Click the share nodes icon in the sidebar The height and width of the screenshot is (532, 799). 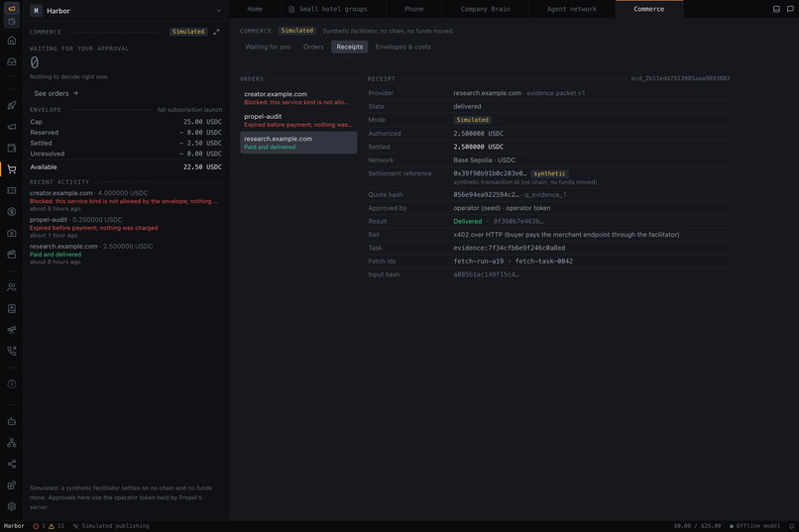11,465
